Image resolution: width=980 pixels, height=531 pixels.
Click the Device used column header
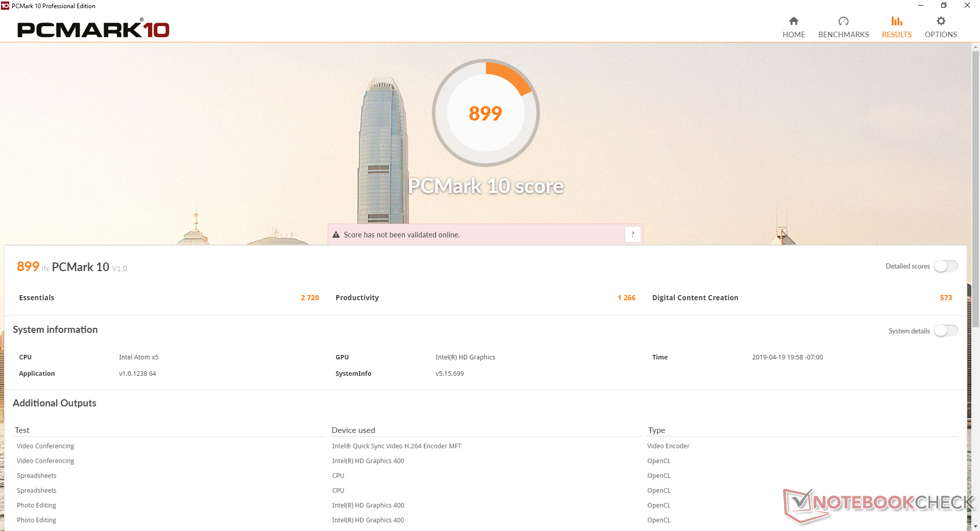(353, 430)
